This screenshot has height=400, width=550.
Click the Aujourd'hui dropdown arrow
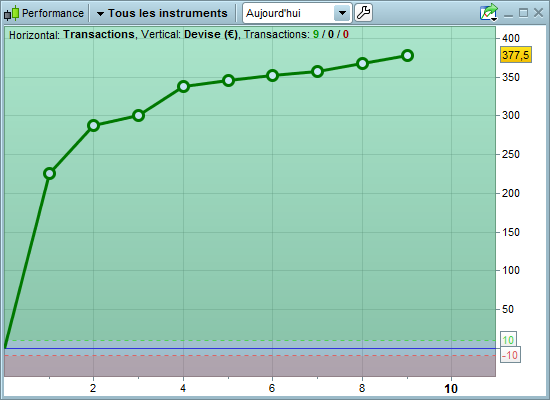(x=342, y=13)
